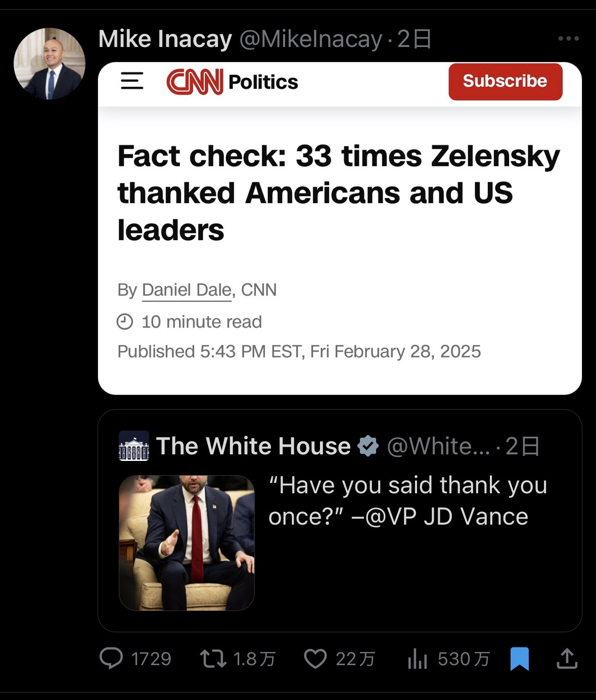The width and height of the screenshot is (596, 700).
Task: Select the Politics section label
Action: point(263,82)
